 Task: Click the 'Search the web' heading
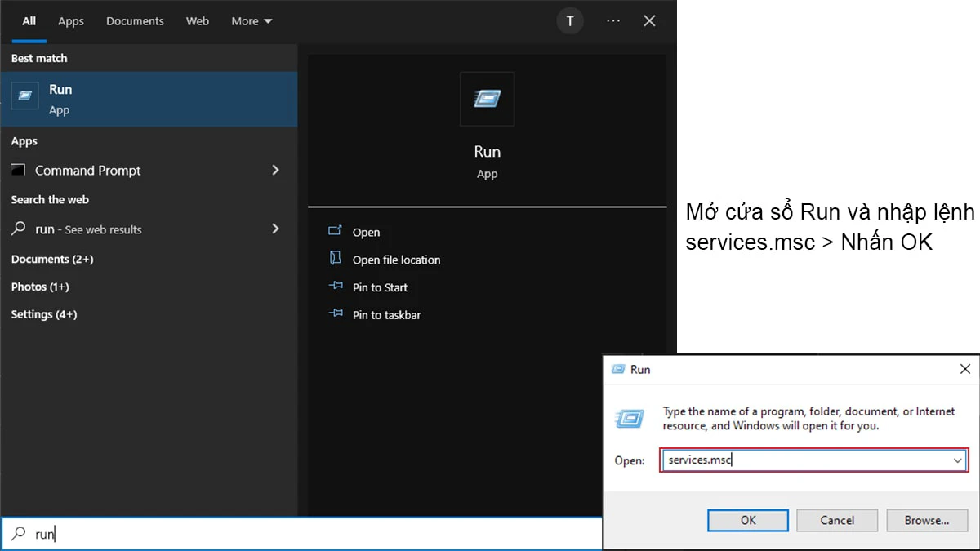coord(50,199)
